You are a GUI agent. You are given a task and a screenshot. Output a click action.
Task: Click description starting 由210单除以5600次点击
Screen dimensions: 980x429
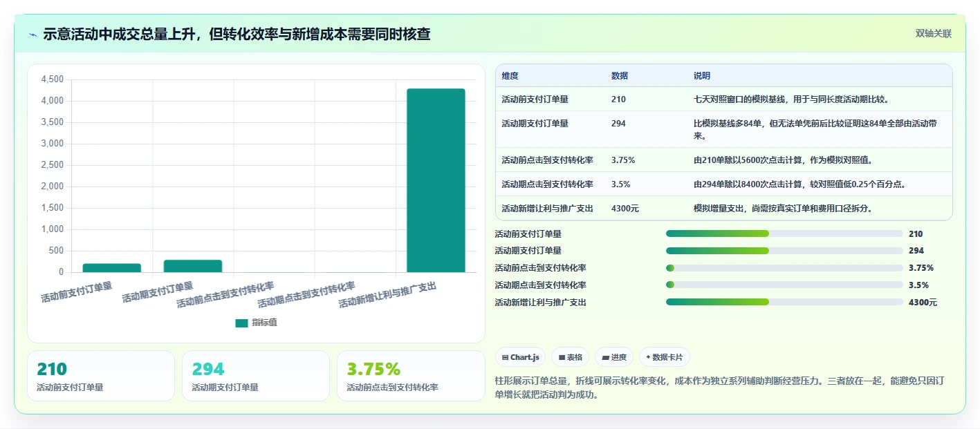click(x=783, y=160)
